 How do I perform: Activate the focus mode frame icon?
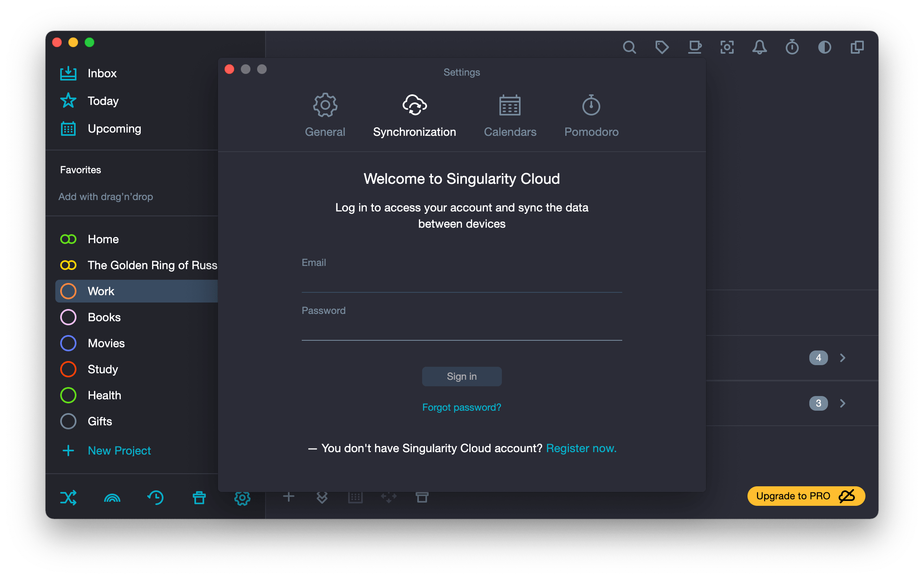coord(727,48)
